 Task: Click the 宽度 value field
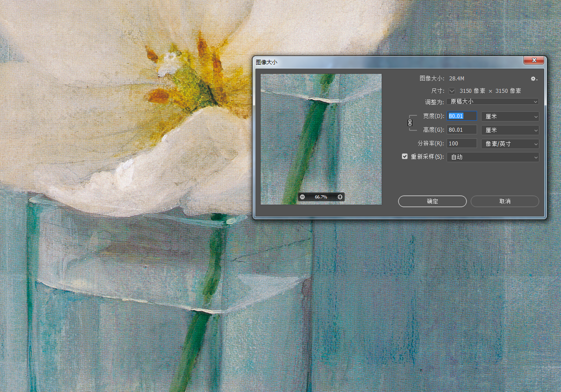point(462,116)
